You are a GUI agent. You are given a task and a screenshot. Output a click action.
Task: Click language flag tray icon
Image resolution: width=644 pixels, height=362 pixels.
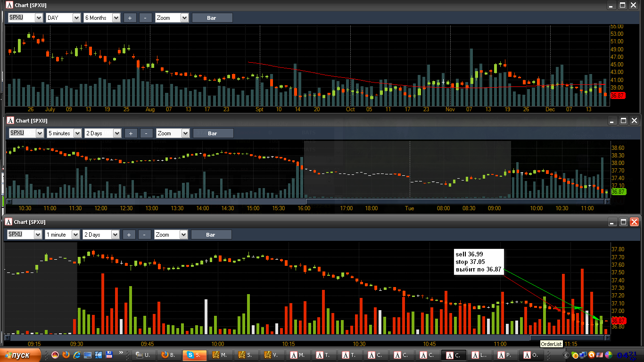click(600, 355)
